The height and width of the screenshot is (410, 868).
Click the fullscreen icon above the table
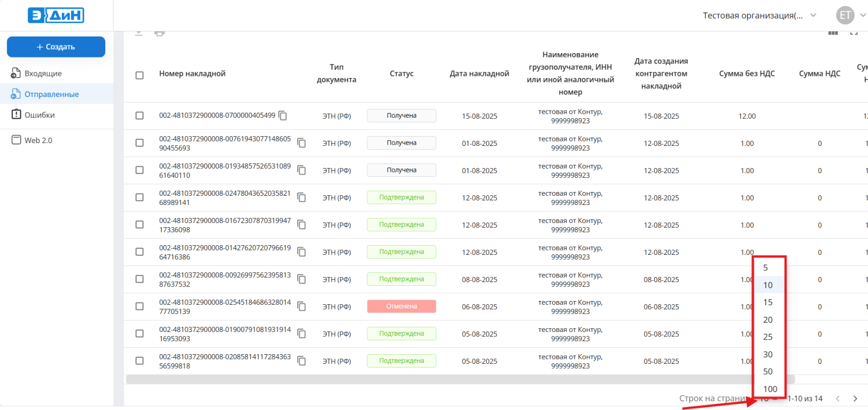(854, 34)
